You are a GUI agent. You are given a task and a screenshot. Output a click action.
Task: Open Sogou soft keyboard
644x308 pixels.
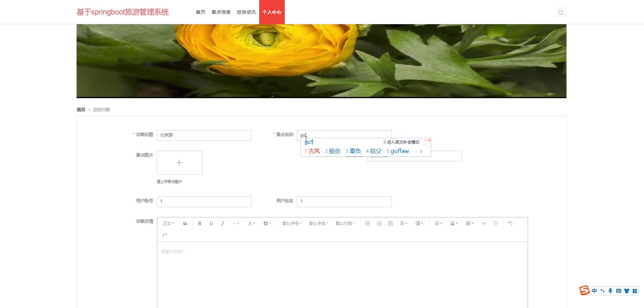point(618,291)
